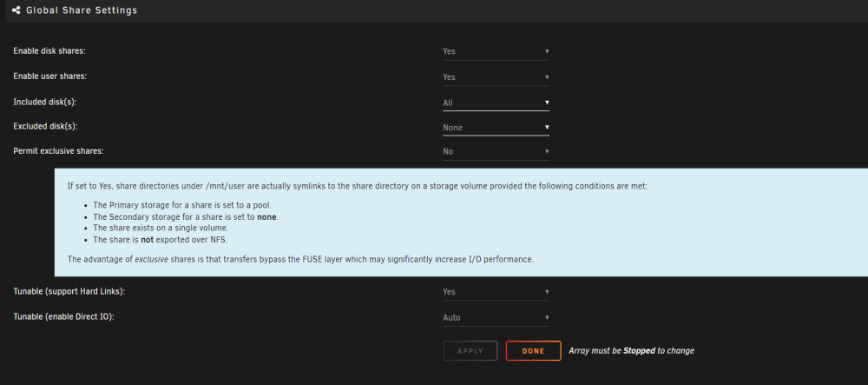Click the share icon beside Global Share Settings
The image size is (868, 385).
click(16, 10)
